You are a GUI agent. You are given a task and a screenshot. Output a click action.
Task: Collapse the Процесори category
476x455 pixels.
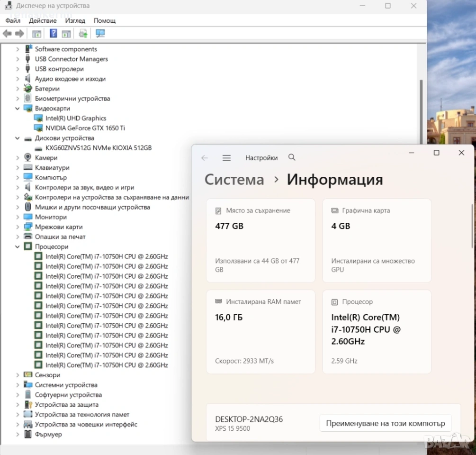(x=18, y=246)
